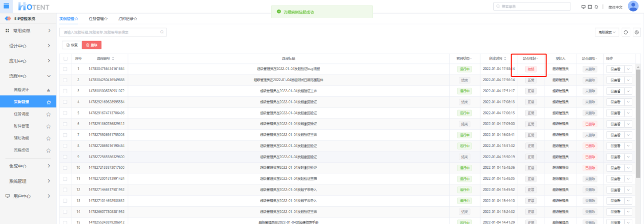
Task: Open 实例状态 column filter
Action: 472,59
